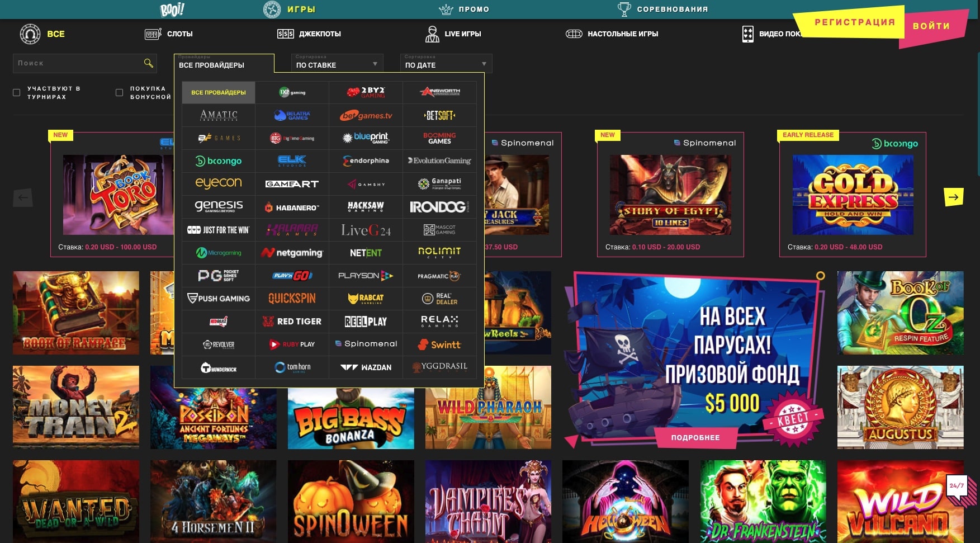Click the search magnifier icon
The height and width of the screenshot is (543, 980).
pos(148,63)
